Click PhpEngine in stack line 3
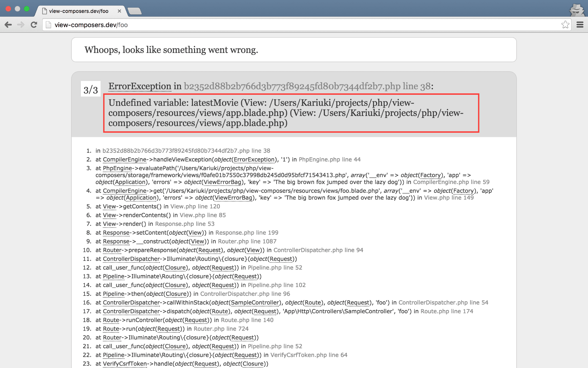 coord(117,168)
